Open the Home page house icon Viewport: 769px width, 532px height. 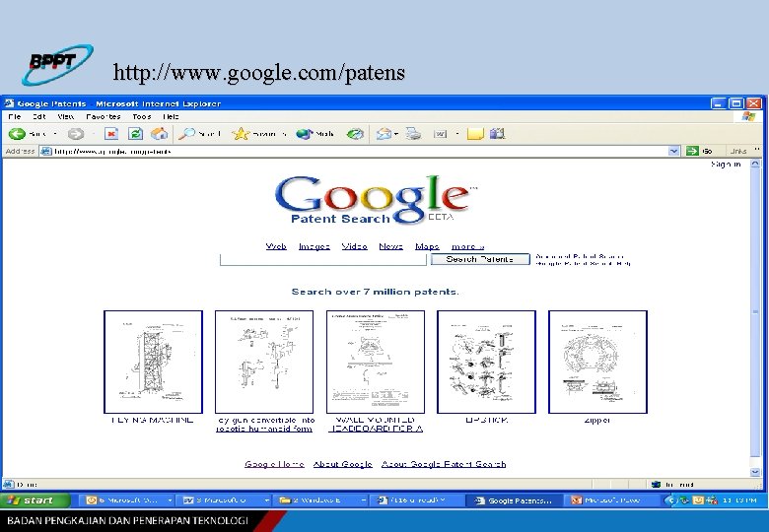coord(160,134)
